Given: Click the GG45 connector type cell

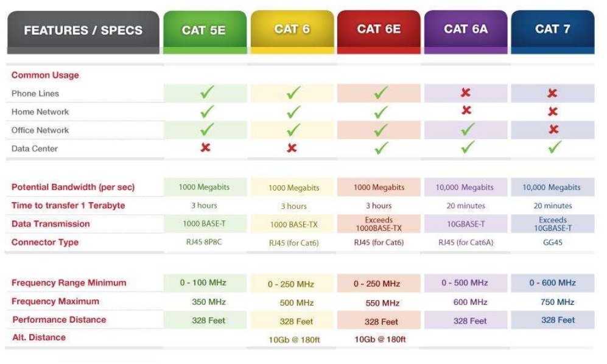Looking at the screenshot, I should [553, 242].
